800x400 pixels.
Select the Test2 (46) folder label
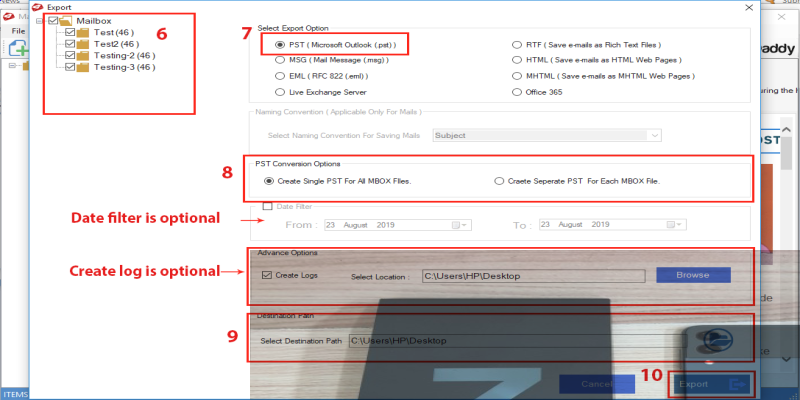[117, 44]
